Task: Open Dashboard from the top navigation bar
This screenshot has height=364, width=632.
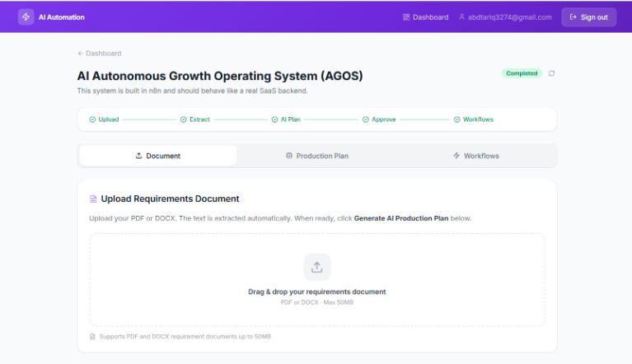Action: 426,17
